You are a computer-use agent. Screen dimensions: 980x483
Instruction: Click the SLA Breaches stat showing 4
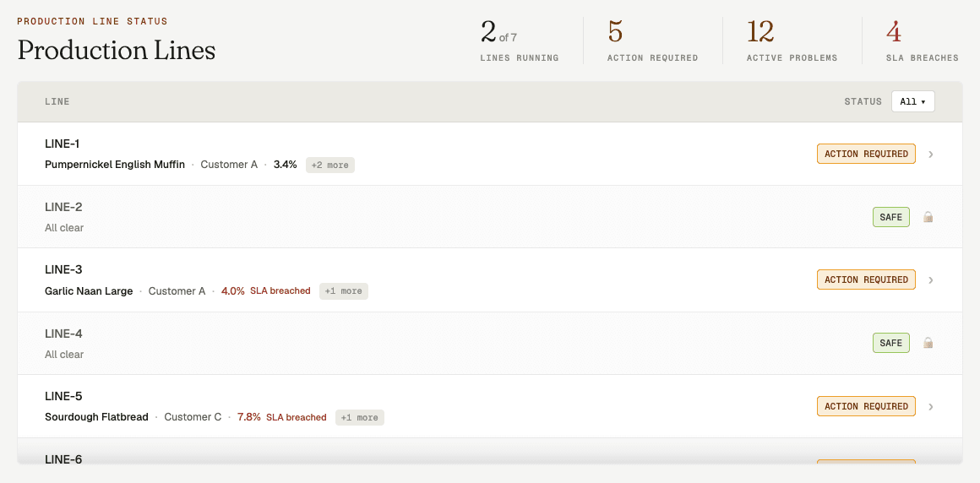click(923, 41)
